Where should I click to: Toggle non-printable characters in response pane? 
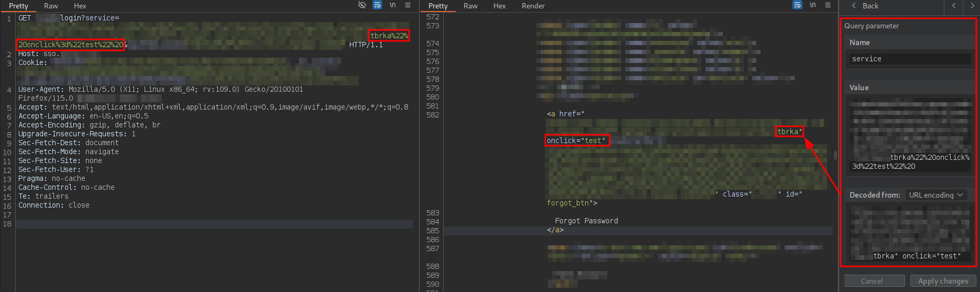click(812, 5)
